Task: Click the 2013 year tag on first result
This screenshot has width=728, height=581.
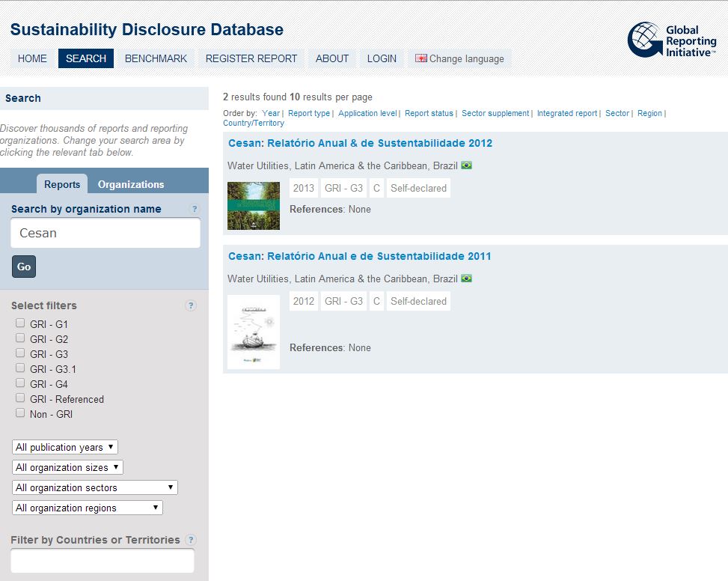Action: click(x=304, y=188)
